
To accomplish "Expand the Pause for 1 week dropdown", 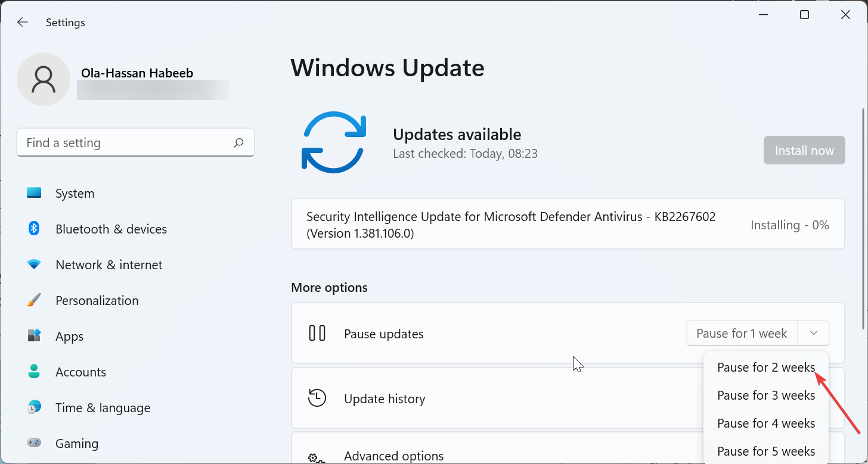I will [x=813, y=333].
